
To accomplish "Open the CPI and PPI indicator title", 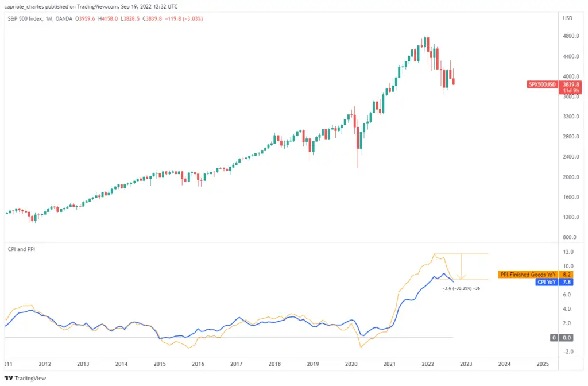I will click(21, 249).
